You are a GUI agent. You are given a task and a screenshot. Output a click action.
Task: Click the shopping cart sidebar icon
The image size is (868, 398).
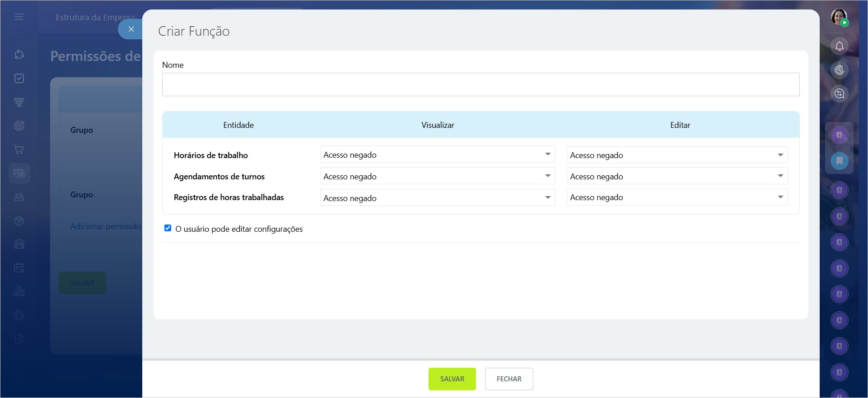tap(19, 150)
